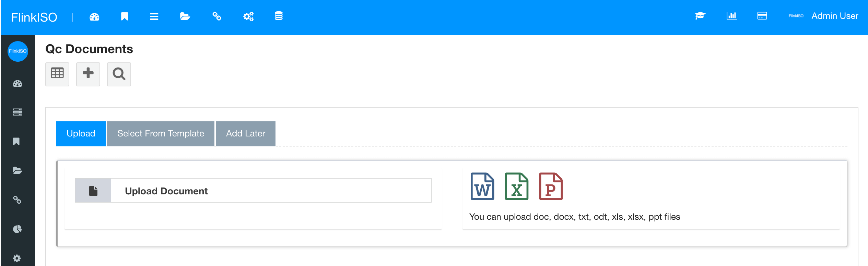Viewport: 868px width, 266px height.
Task: Click the chain link icon in navbar
Action: tap(217, 16)
